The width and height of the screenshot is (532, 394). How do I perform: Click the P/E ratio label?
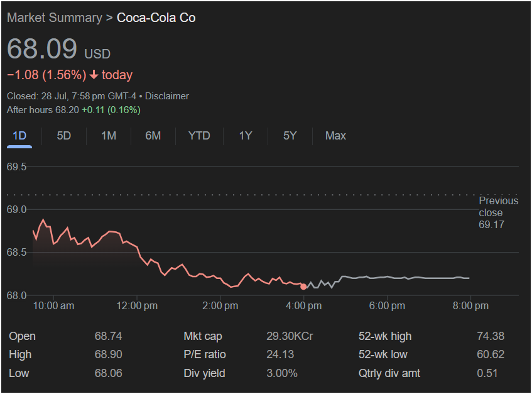pyautogui.click(x=205, y=354)
